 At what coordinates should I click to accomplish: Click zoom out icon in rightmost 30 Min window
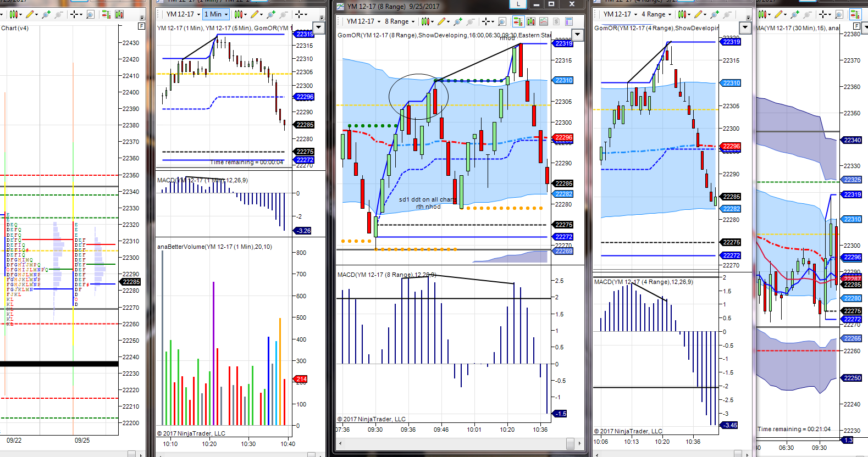click(x=808, y=14)
